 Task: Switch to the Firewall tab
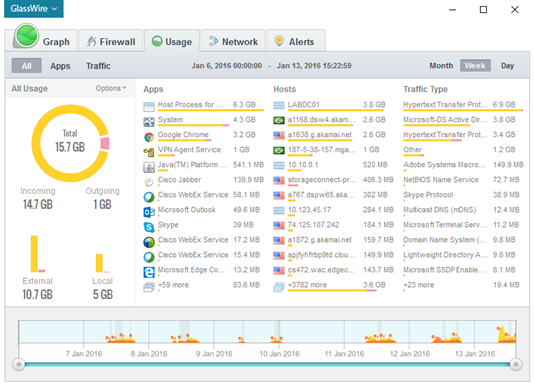(111, 42)
